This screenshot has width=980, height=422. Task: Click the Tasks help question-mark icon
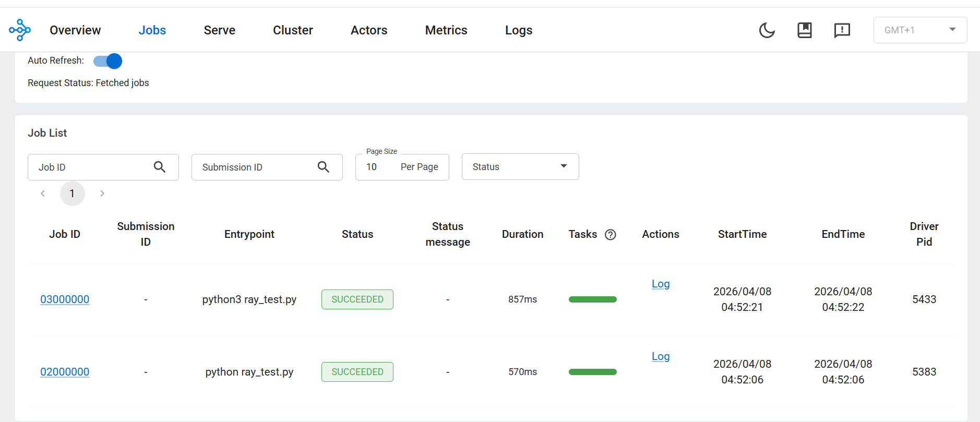click(x=611, y=235)
